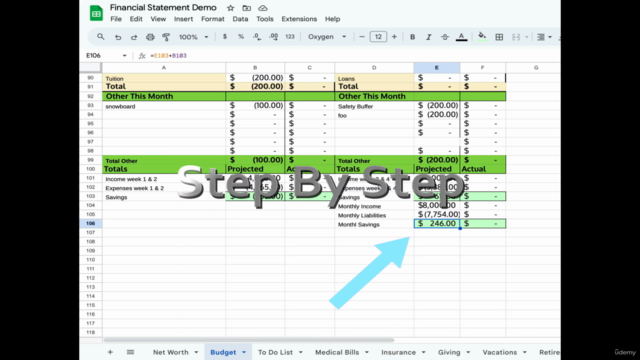Open the search menus magnifier
The image size is (640, 360).
coord(100,37)
